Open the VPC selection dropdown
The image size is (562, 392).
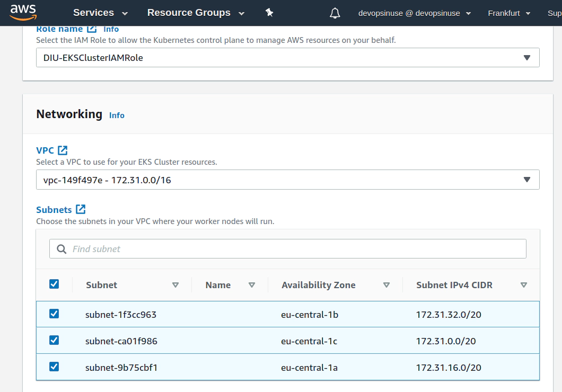click(x=288, y=180)
